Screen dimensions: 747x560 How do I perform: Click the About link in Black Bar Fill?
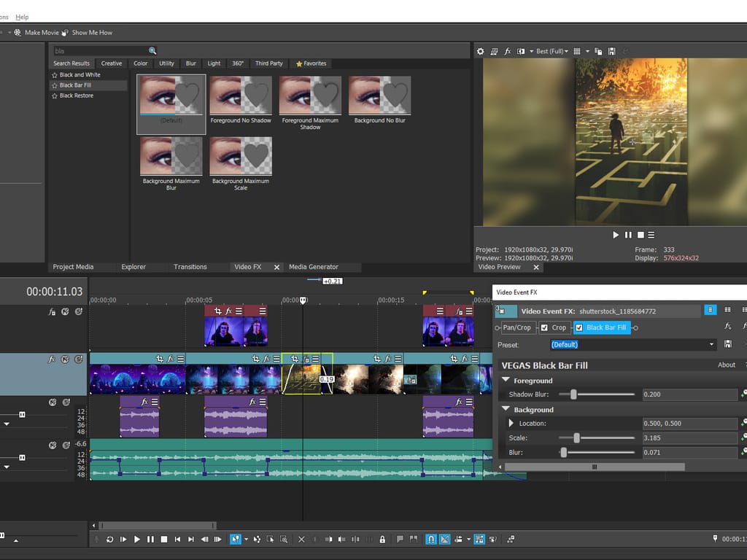(x=726, y=365)
